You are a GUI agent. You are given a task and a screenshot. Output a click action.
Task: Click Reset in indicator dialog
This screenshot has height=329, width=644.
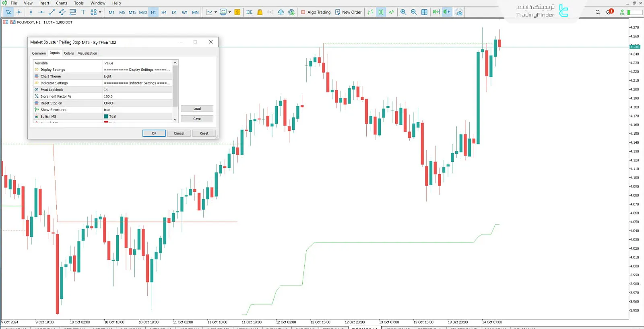[204, 133]
